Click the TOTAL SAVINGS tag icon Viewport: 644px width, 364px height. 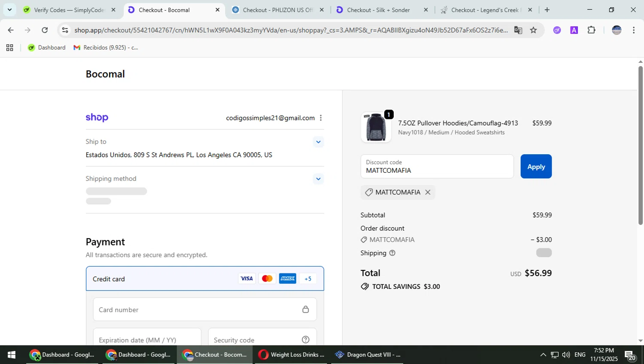click(x=365, y=287)
